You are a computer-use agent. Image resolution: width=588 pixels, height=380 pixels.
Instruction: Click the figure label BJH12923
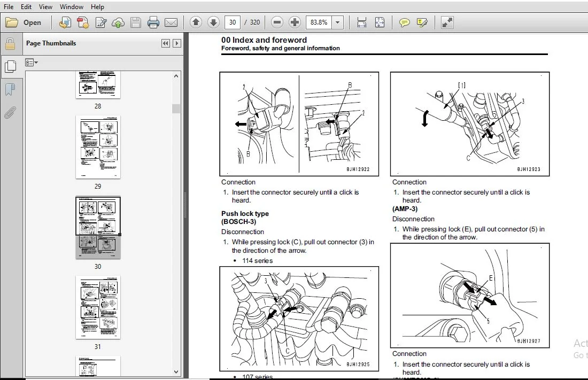(529, 169)
